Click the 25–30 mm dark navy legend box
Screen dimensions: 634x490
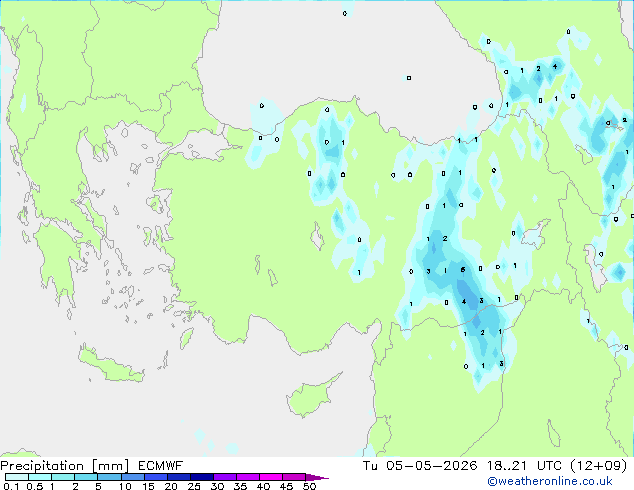tap(202, 477)
